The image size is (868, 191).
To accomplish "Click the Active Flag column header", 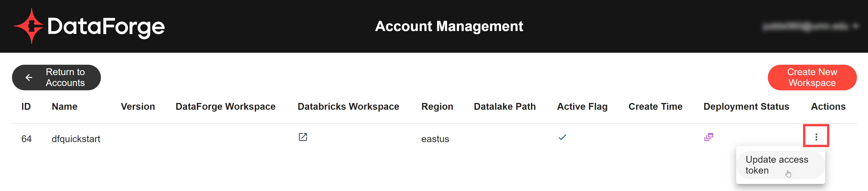I will (x=582, y=106).
